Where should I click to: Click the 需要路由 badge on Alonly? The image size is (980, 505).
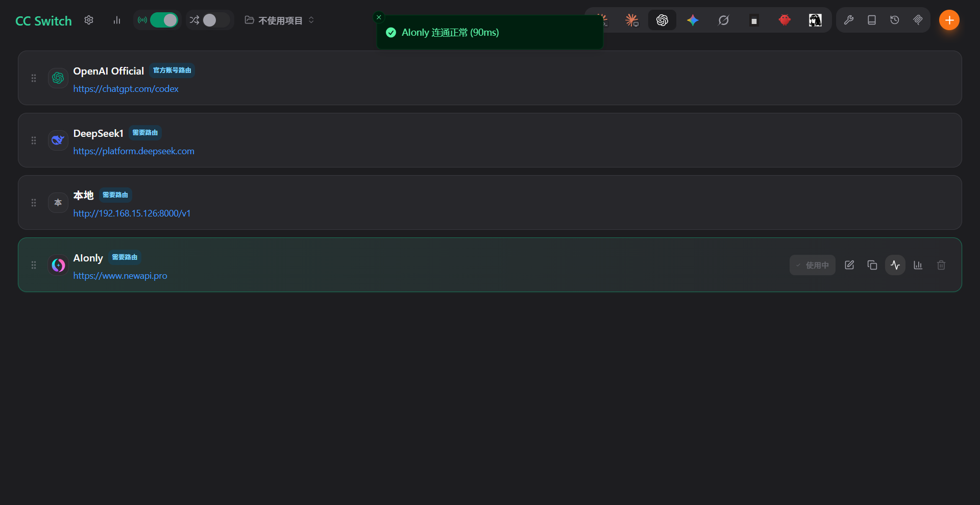tap(125, 257)
